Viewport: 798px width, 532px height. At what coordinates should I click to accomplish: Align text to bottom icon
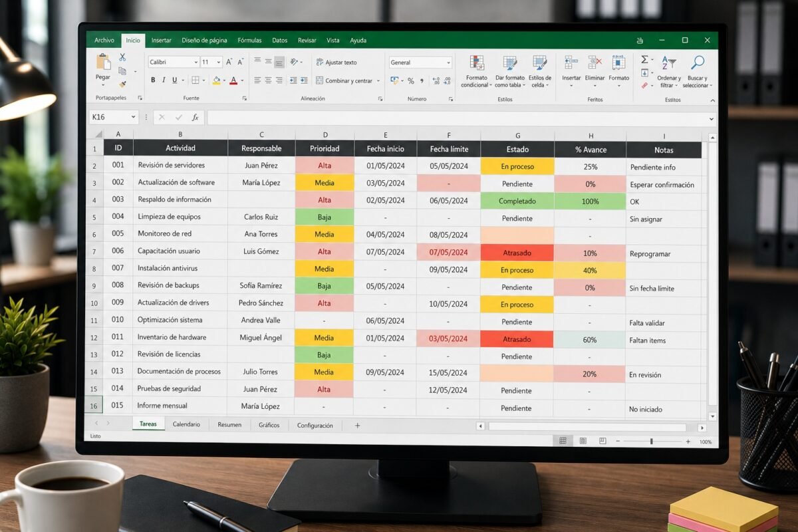click(x=279, y=63)
